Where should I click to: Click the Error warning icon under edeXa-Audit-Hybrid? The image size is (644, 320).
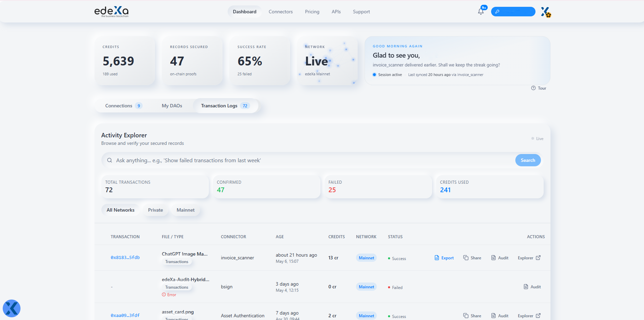point(164,295)
